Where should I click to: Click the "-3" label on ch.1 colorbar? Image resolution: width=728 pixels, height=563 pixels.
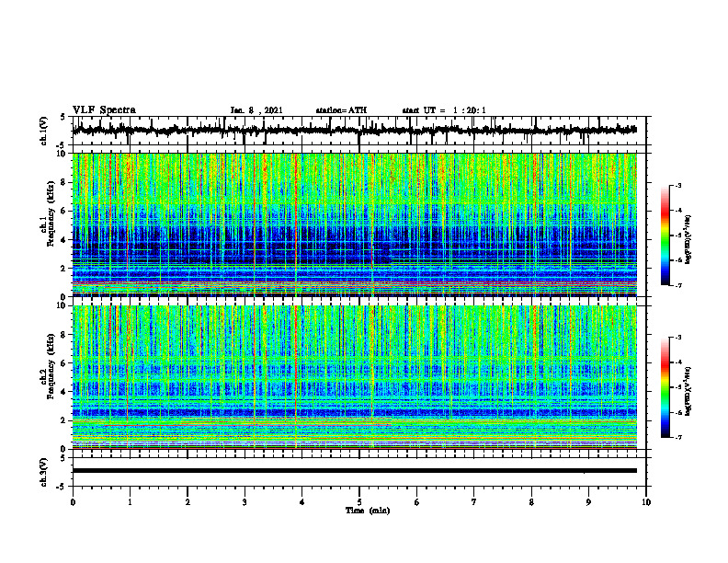click(677, 185)
